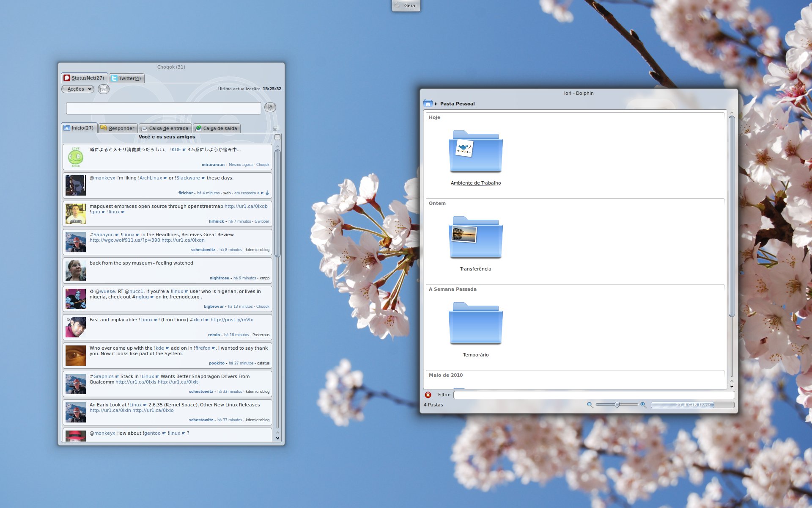Open the Transferência folder icon
Viewport: 812px width, 508px height.
476,237
